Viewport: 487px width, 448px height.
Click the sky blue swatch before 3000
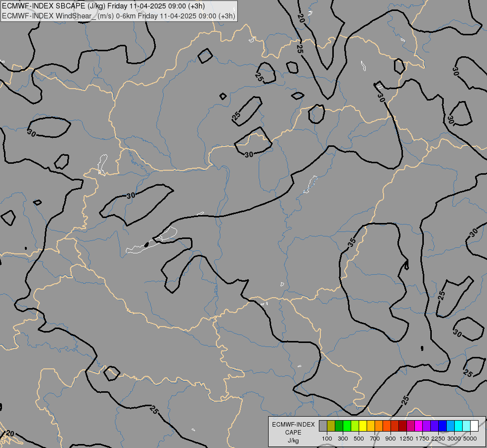451,426
